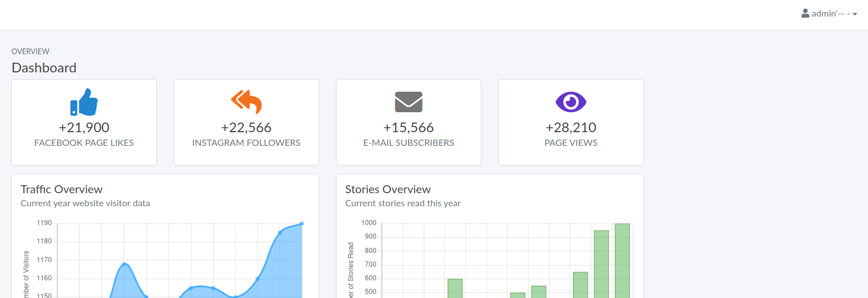The width and height of the screenshot is (868, 298).
Task: Click the green bar reaching about 950
Action: [601, 264]
